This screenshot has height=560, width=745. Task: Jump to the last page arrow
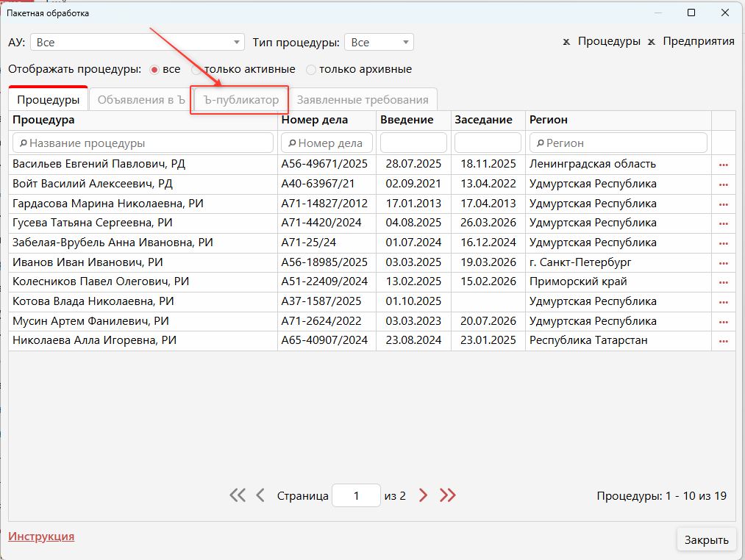coord(447,495)
